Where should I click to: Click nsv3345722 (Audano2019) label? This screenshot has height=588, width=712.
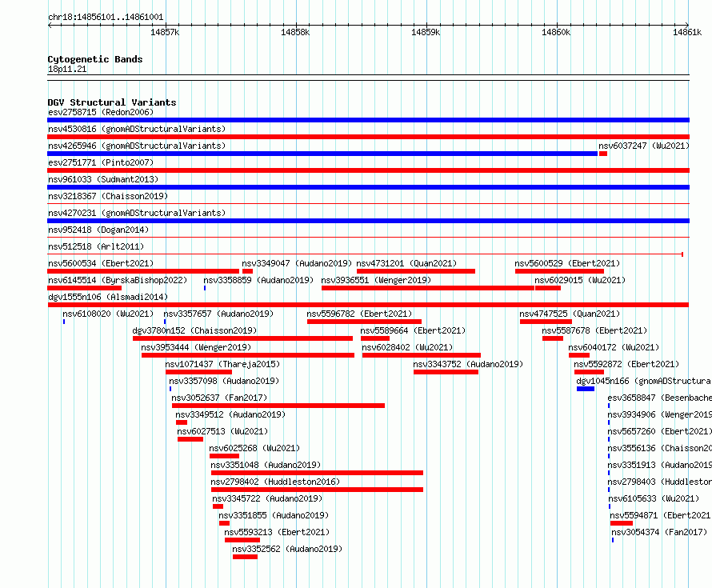[267, 498]
